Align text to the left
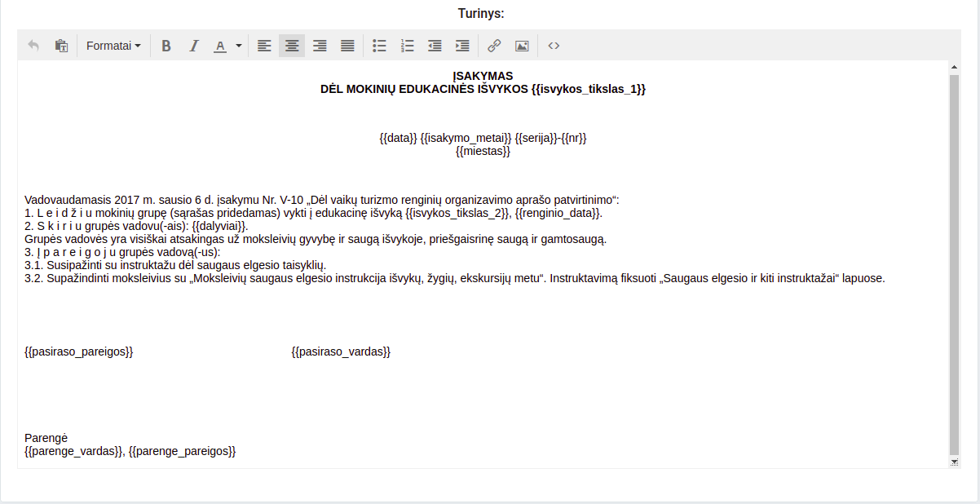Screen dimensions: 980x504 point(264,46)
